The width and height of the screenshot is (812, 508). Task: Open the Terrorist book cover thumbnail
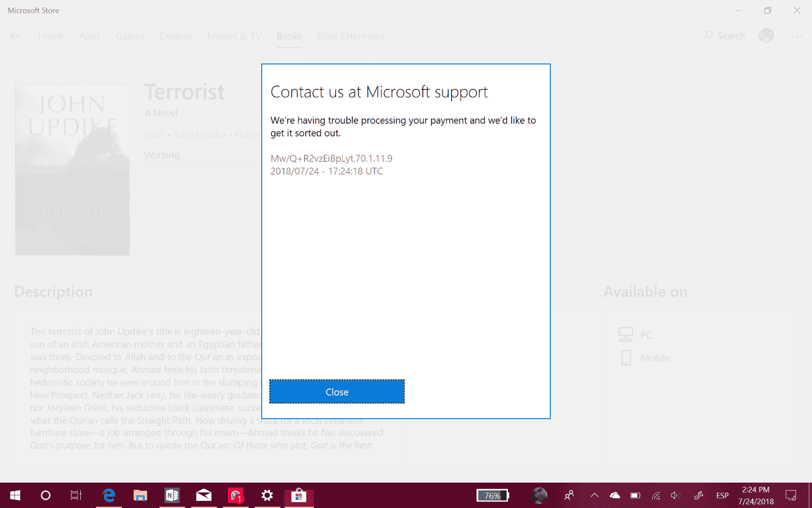pos(72,169)
